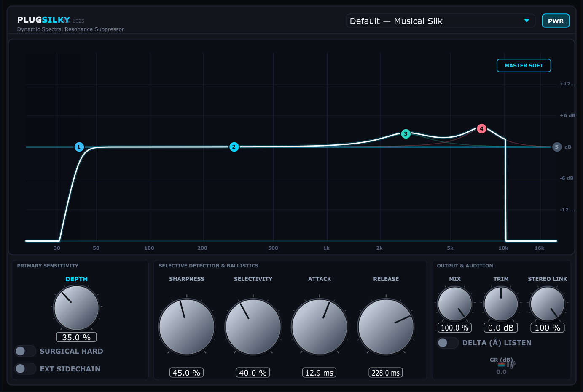
Task: Click the ATTACK knob
Action: (x=320, y=327)
